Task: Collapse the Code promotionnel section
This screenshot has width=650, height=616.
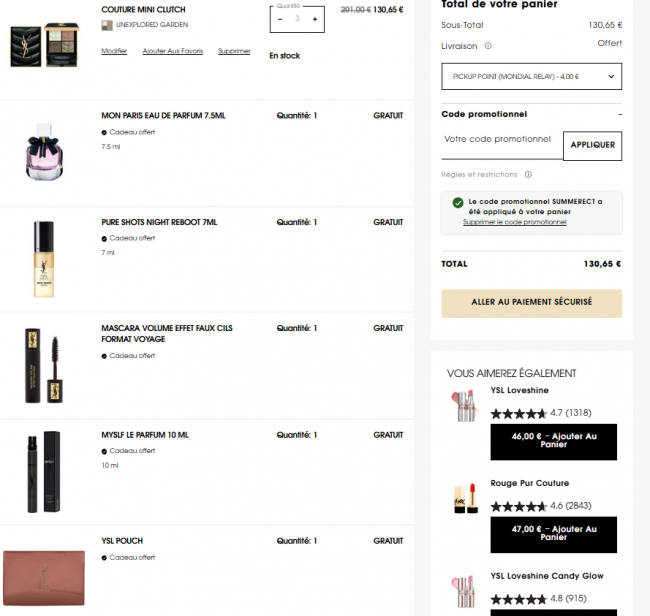Action: (620, 114)
